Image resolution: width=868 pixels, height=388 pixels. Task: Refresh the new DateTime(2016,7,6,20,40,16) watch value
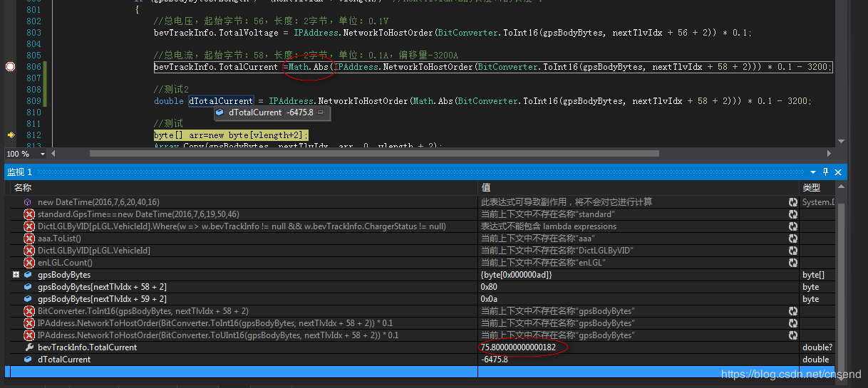[x=792, y=202]
